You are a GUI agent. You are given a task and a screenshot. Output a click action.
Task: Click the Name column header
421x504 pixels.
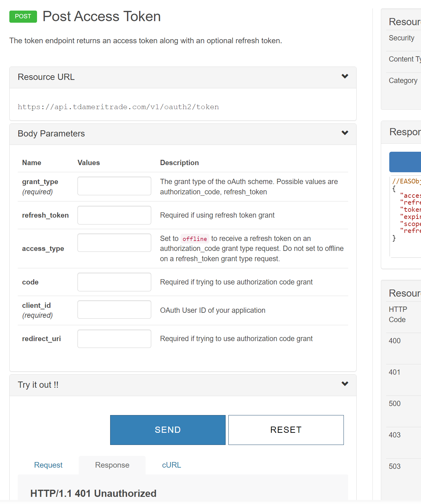[31, 163]
